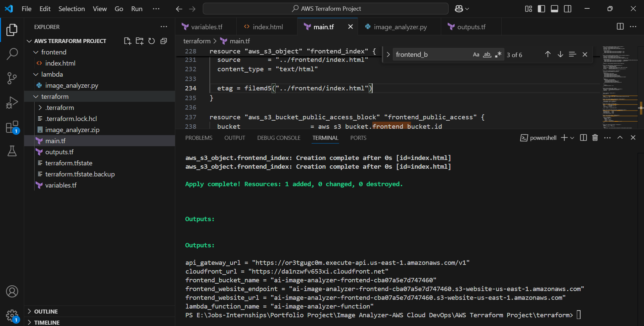Collapse the terraform folder
This screenshot has width=644, height=326.
(36, 96)
